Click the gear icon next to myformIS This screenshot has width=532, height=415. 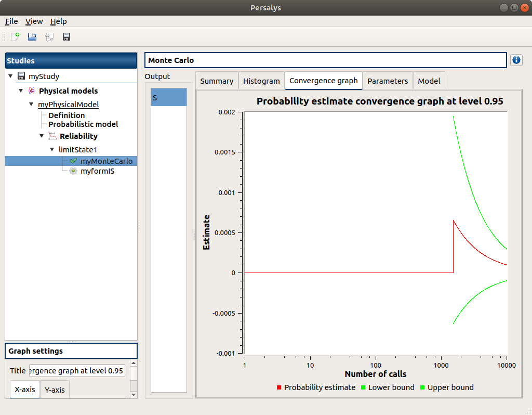[x=73, y=171]
